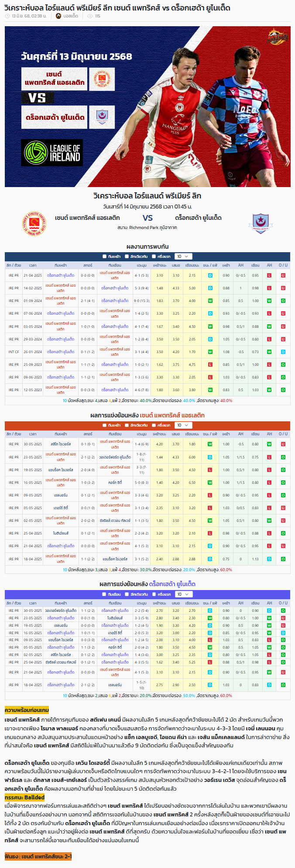The width and height of the screenshot is (295, 868).
Task: Click odds 5.25 in Drogheda 25-04-2025 row
Action: 192,662
